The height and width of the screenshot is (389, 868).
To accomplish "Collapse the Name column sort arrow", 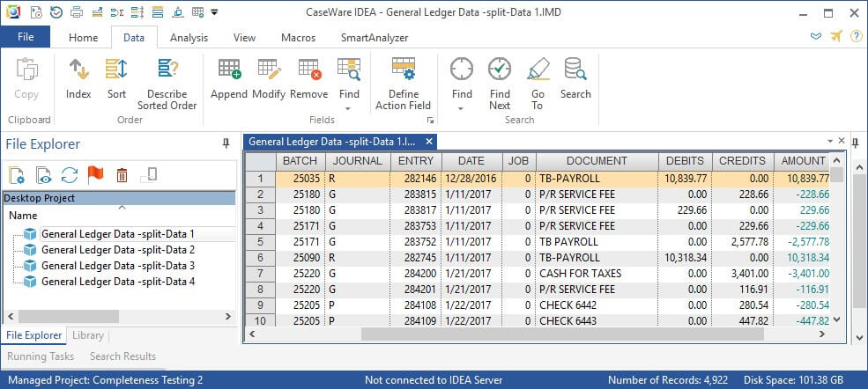I will click(122, 207).
